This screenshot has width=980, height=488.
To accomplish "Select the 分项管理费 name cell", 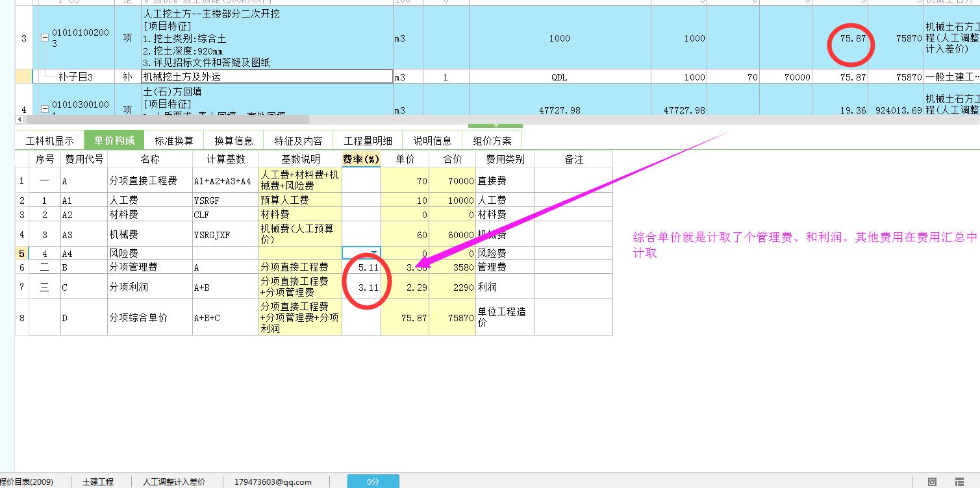I will 149,267.
